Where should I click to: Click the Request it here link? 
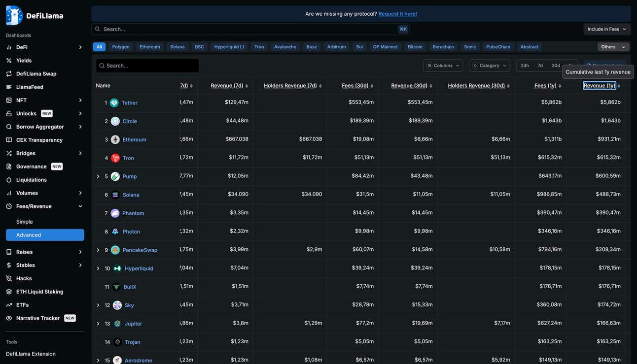397,14
